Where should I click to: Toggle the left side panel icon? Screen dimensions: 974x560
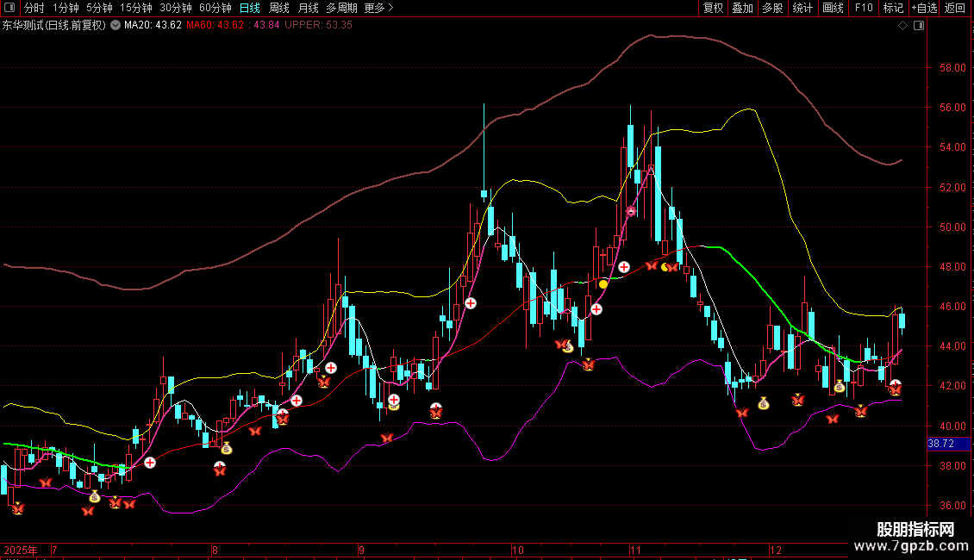(x=9, y=8)
